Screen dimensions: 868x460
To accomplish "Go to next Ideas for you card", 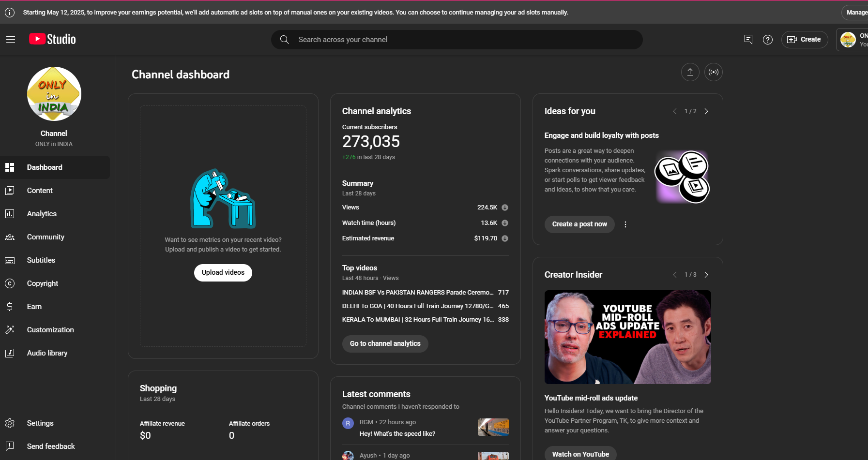I will point(706,111).
